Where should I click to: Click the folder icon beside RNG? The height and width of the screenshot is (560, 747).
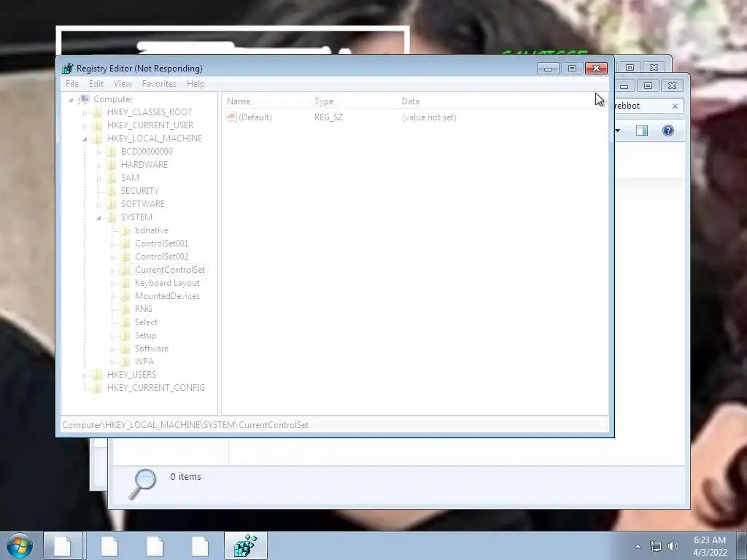click(x=125, y=309)
